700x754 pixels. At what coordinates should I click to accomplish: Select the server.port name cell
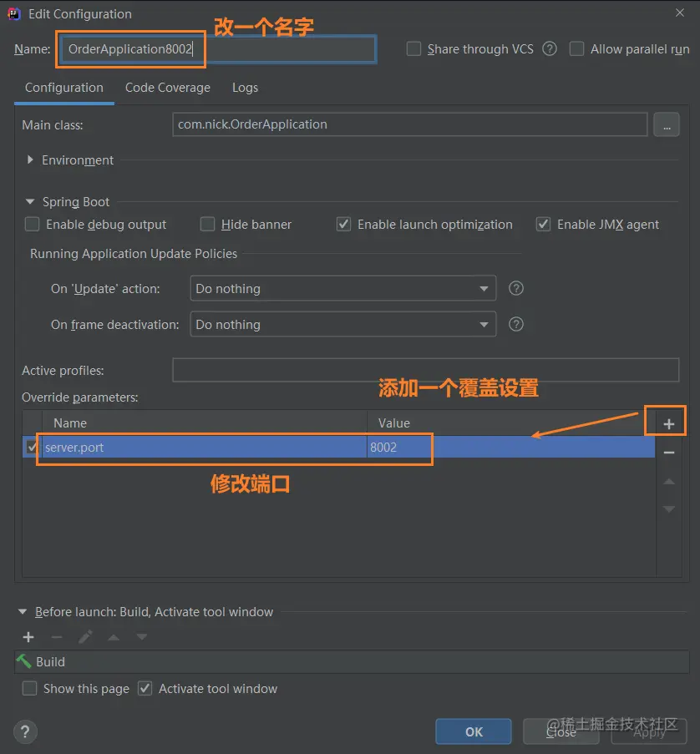pos(205,448)
